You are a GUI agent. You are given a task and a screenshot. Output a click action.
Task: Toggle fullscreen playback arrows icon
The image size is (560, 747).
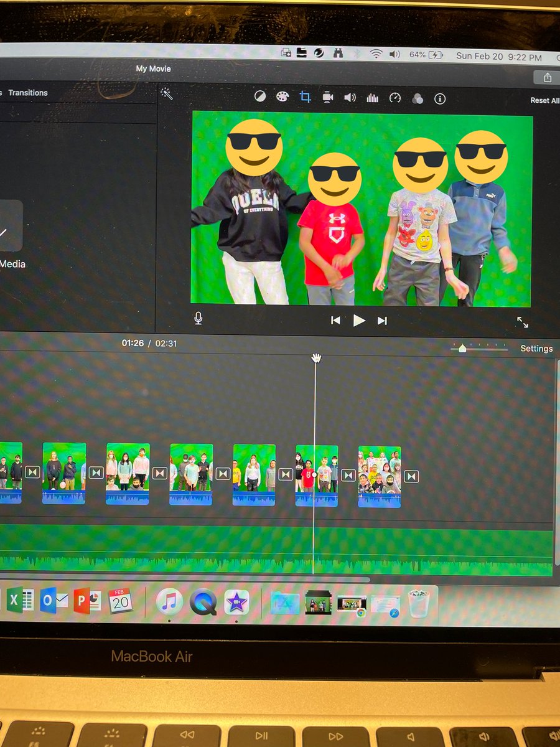click(x=523, y=322)
